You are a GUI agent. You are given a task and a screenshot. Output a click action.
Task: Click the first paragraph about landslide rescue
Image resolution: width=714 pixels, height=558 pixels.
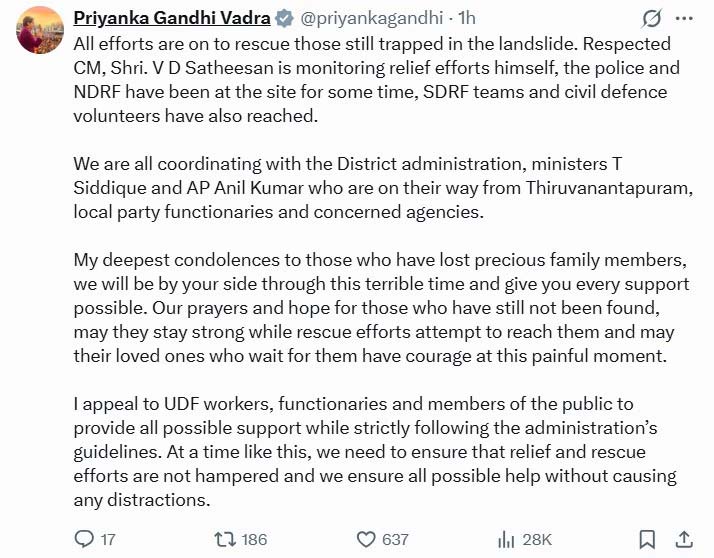pos(377,80)
